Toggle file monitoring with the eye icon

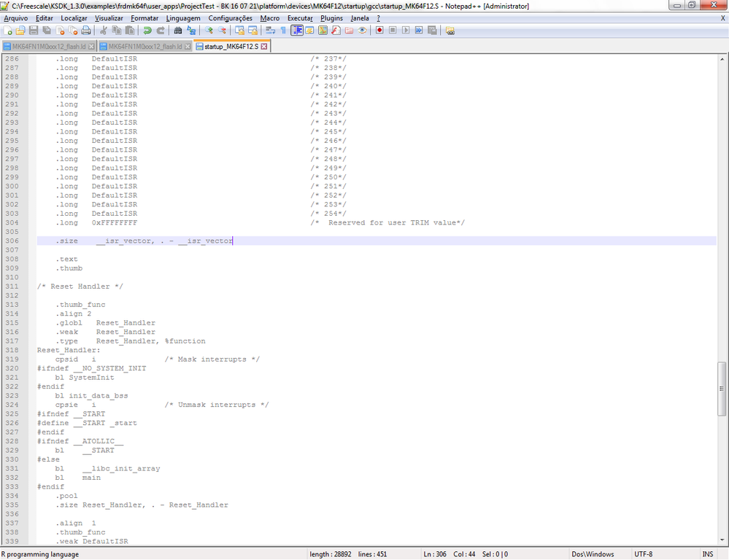coord(362,31)
